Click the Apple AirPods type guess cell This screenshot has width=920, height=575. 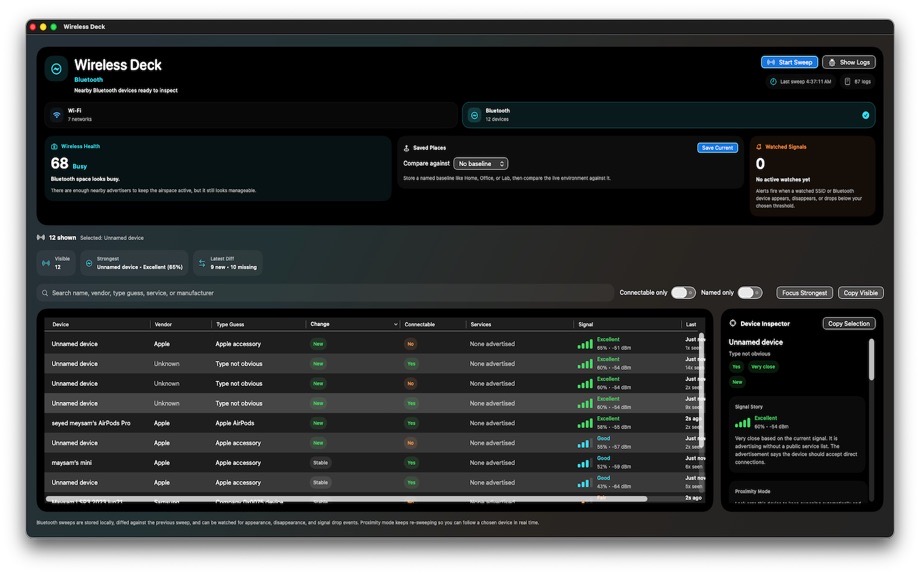[235, 423]
